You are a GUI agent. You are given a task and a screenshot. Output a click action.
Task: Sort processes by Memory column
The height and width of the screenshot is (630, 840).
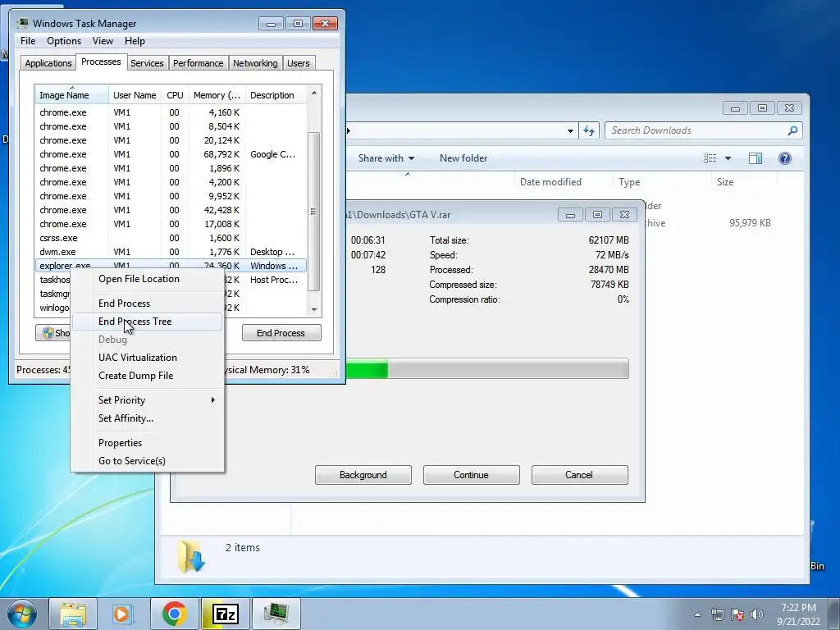(x=217, y=95)
